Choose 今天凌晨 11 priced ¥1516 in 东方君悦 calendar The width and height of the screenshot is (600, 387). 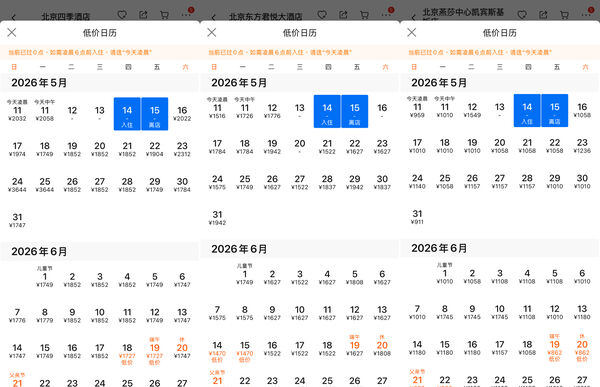click(217, 108)
